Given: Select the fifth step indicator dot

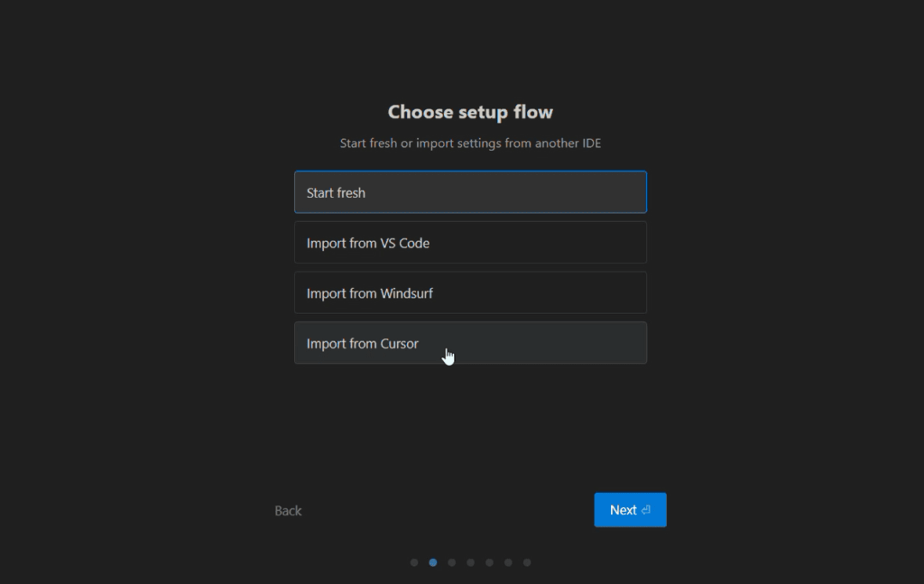Looking at the screenshot, I should coord(489,562).
